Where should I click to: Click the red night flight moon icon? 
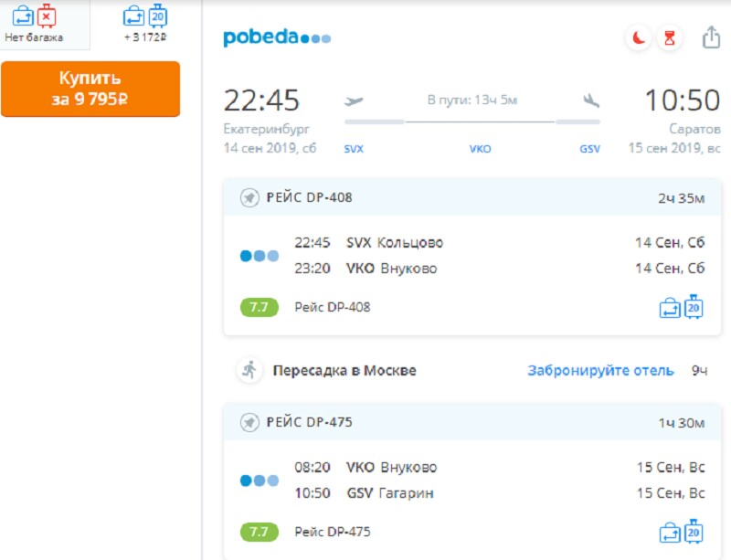(639, 38)
